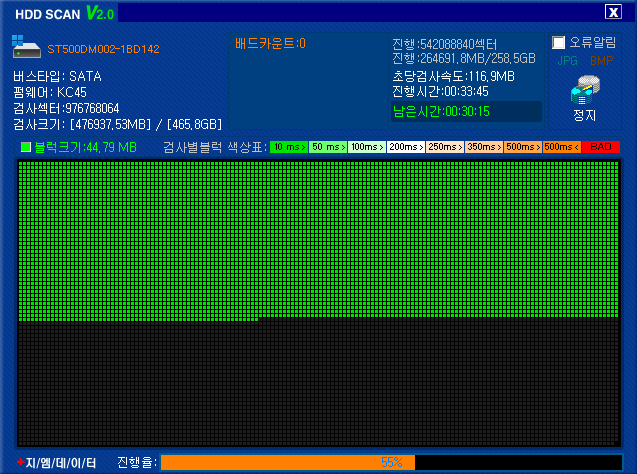This screenshot has width=637, height=474.
Task: Click the hard drive icon next to ST500DM002
Action: (x=26, y=47)
